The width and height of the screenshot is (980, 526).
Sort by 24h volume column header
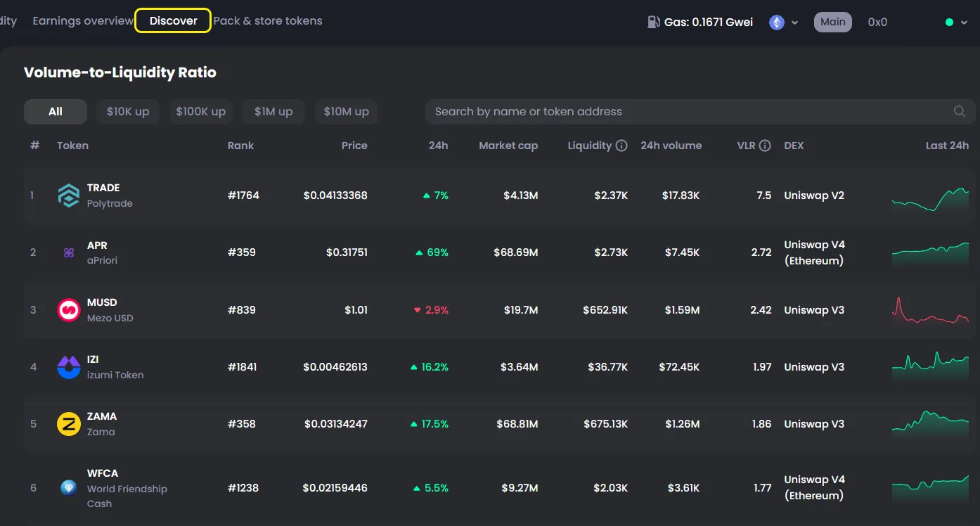(x=671, y=146)
